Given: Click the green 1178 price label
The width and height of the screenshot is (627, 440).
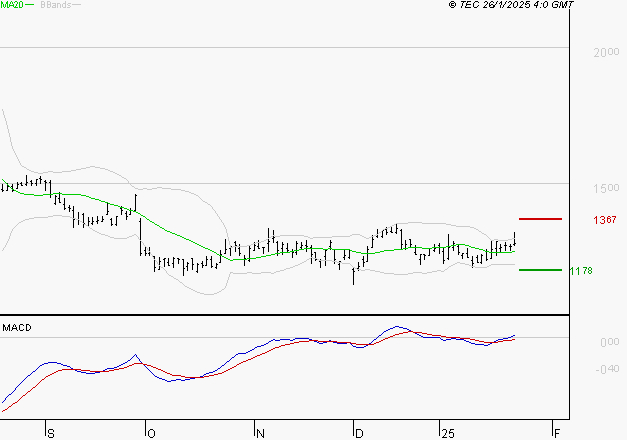Looking at the screenshot, I should [x=581, y=270].
